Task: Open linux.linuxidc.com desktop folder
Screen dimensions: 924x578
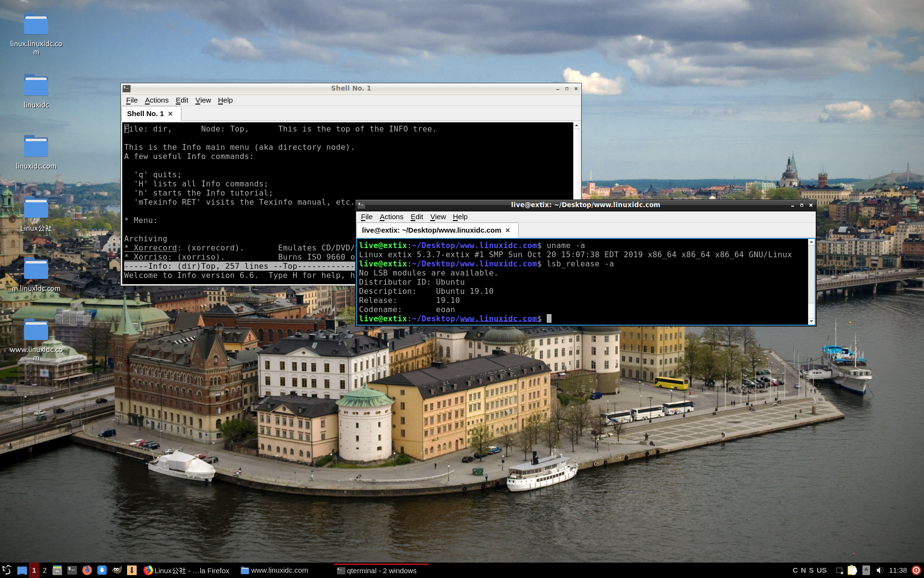Action: 36,34
